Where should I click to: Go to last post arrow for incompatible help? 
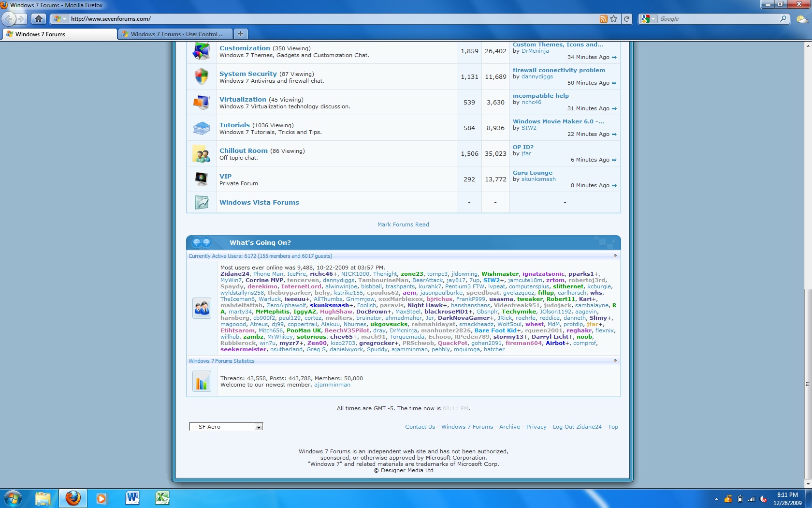pyautogui.click(x=614, y=109)
